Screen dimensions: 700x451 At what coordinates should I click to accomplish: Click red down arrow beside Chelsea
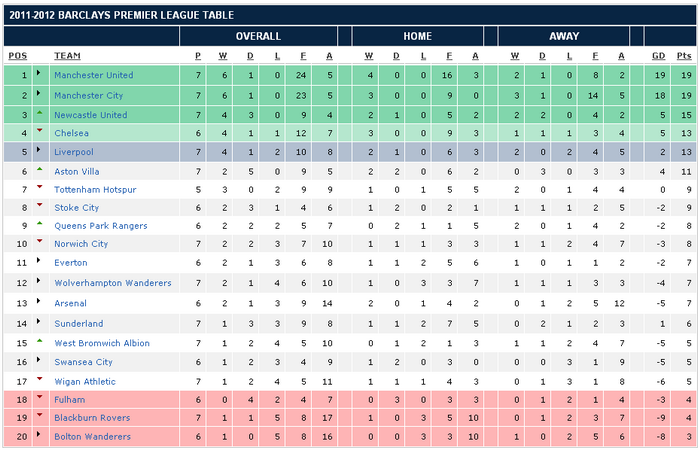click(x=39, y=131)
